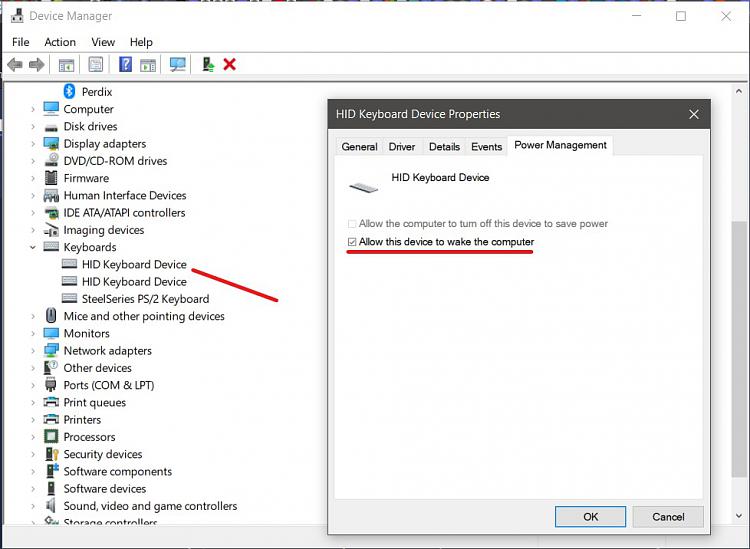Click the Monitors category icon
Image resolution: width=750 pixels, height=549 pixels.
pyautogui.click(x=51, y=333)
